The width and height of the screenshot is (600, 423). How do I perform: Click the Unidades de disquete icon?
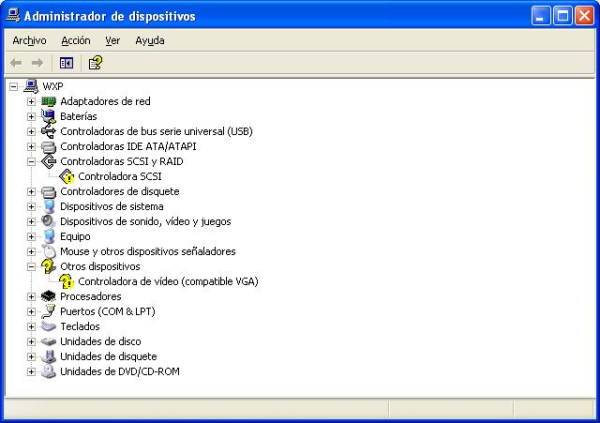click(49, 356)
